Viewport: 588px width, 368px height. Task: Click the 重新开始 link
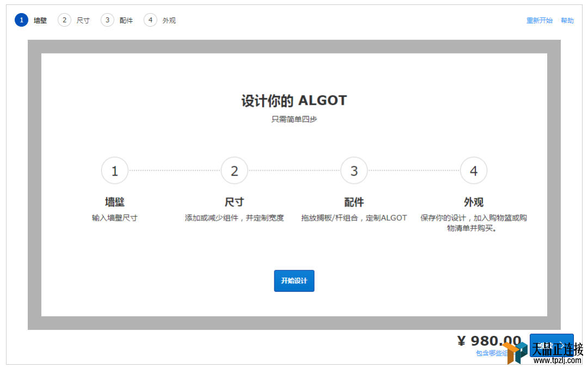(539, 21)
